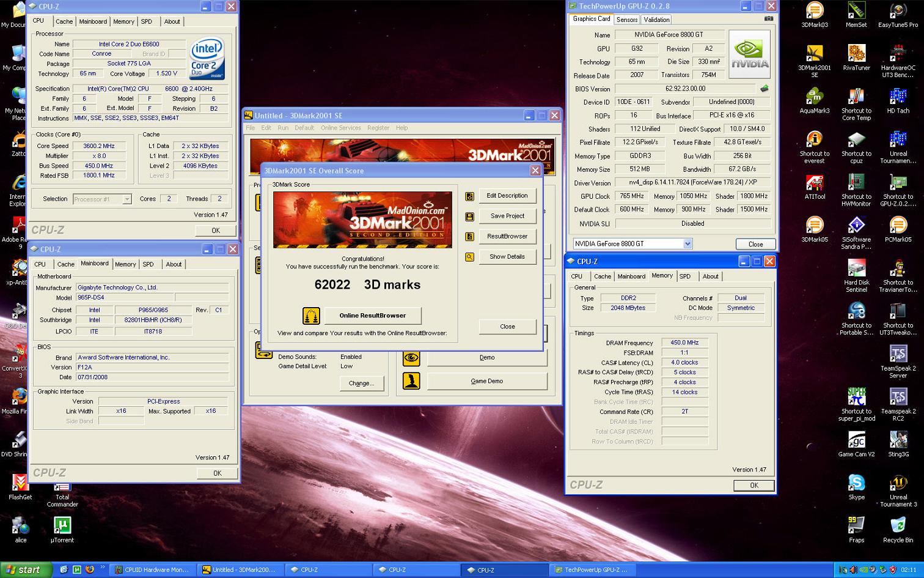Screen dimensions: 924x578
Task: Click the Show Details magnifier icon
Action: pos(469,257)
